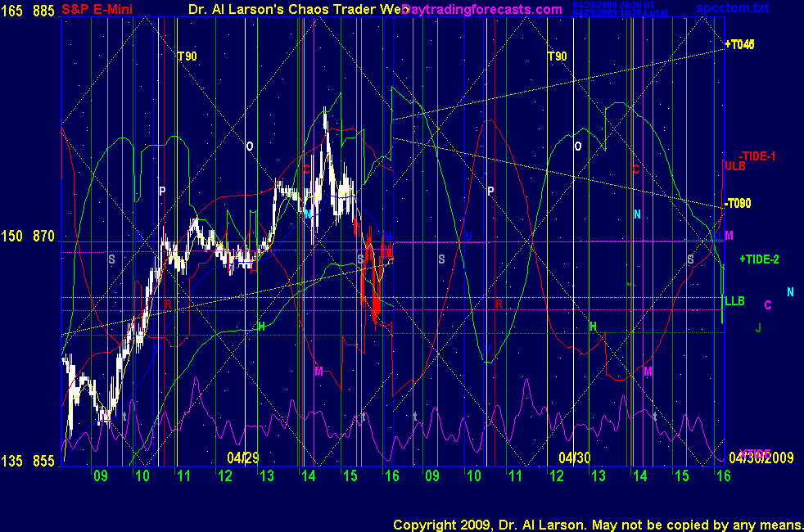Click the white O marker in the 04/30 session
This screenshot has height=532, width=804.
point(578,147)
